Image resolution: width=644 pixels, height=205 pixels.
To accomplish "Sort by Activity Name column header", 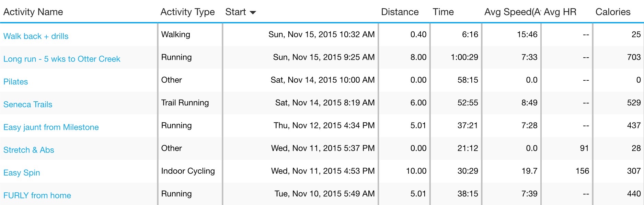I will [33, 12].
